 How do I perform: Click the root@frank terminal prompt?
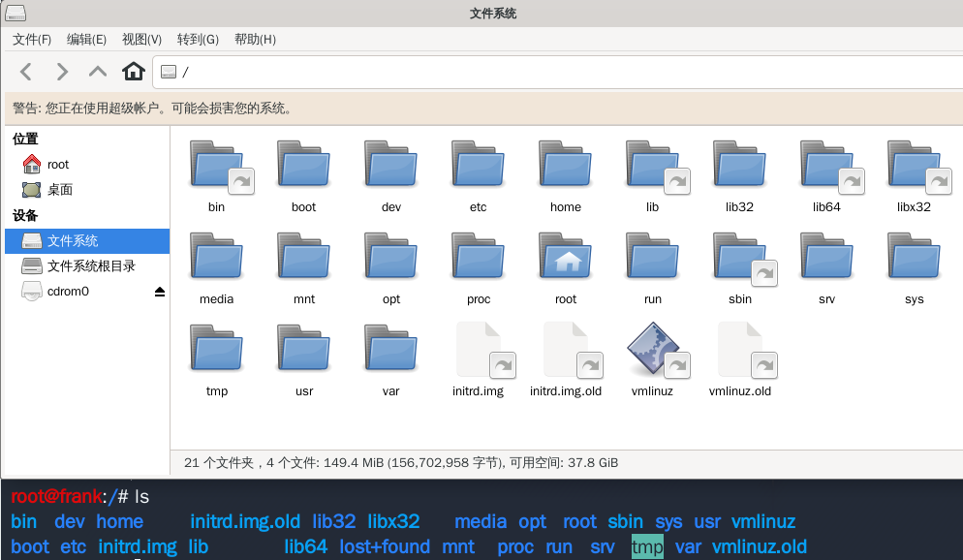point(56,496)
